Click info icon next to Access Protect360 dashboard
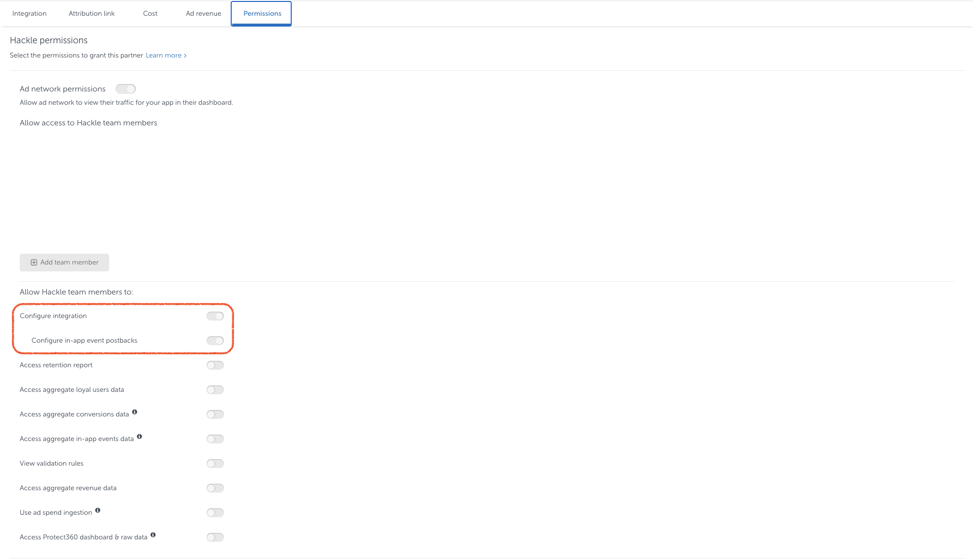This screenshot has height=560, width=973. [x=152, y=535]
